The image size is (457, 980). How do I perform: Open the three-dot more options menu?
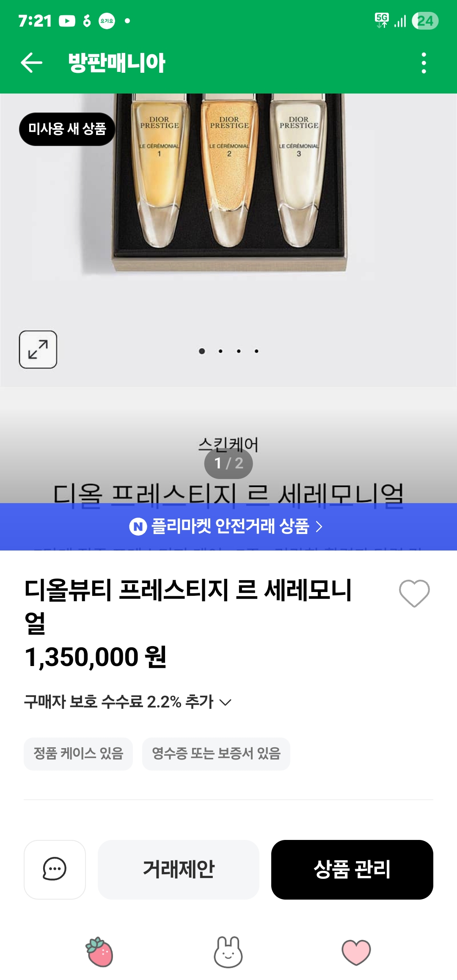424,63
